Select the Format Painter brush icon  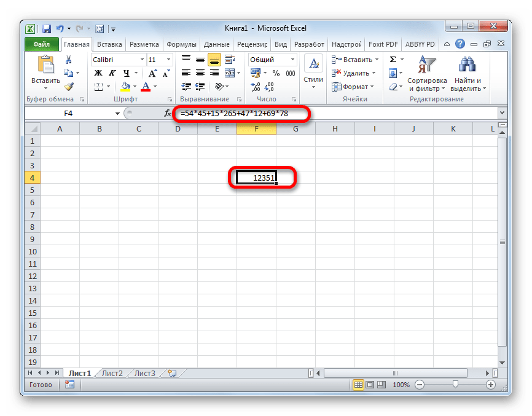point(69,87)
